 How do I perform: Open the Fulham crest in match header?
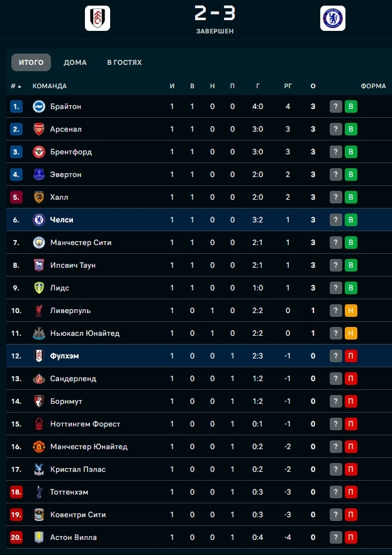point(98,18)
